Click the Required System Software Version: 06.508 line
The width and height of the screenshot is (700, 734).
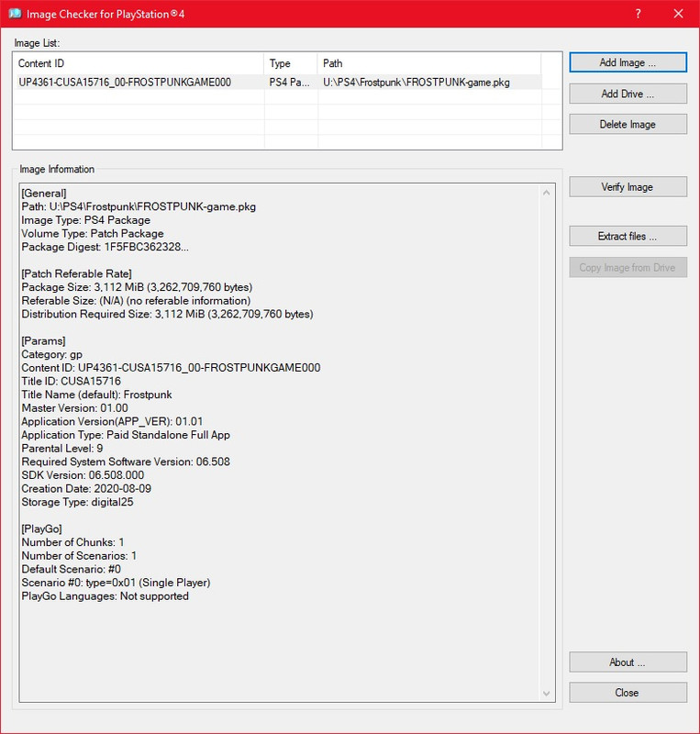pyautogui.click(x=126, y=462)
